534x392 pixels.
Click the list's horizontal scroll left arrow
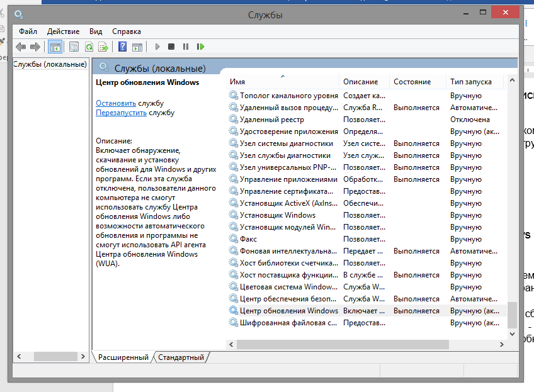231,344
